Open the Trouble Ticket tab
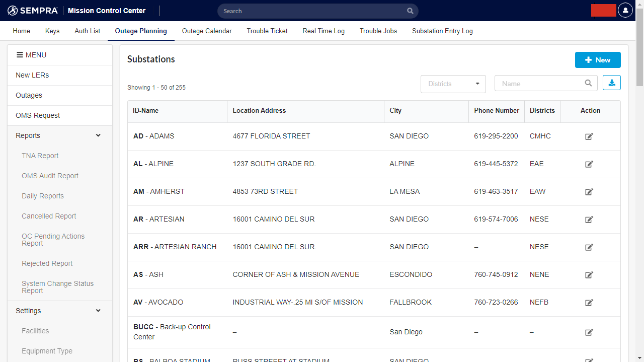 click(267, 31)
